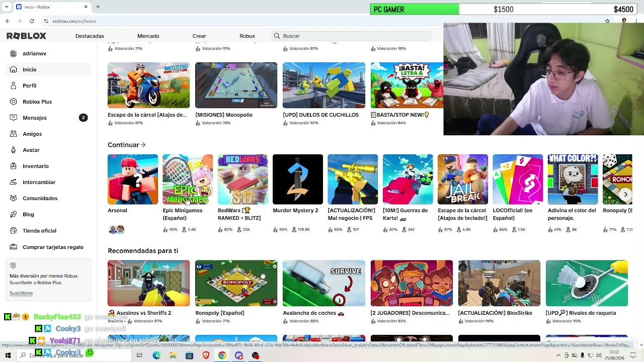Launch Microsoft Edge from the taskbar
Image resolution: width=644 pixels, height=362 pixels.
(x=156, y=355)
